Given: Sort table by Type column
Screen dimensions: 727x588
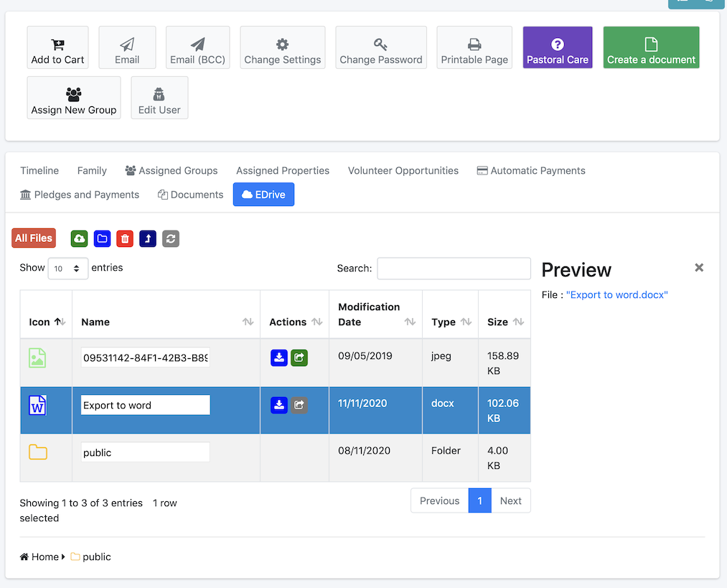Looking at the screenshot, I should point(450,314).
